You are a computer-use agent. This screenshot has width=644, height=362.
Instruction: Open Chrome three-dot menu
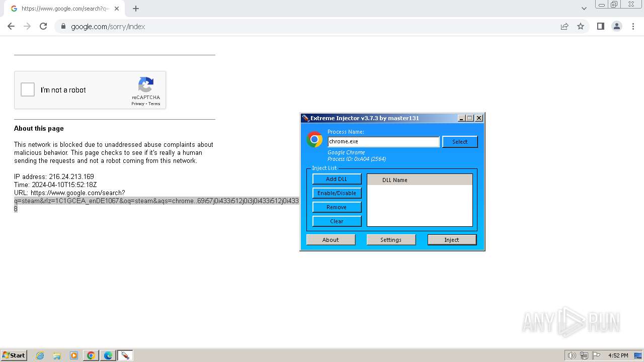(x=633, y=26)
